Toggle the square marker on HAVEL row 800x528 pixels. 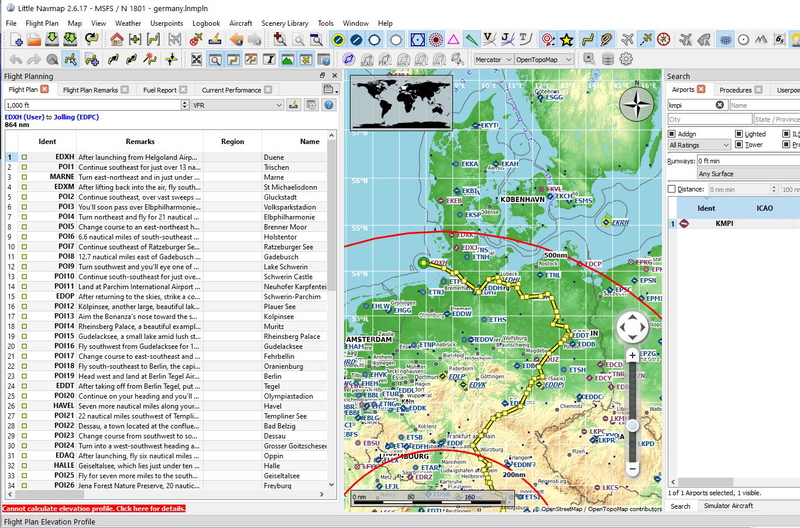tap(24, 406)
